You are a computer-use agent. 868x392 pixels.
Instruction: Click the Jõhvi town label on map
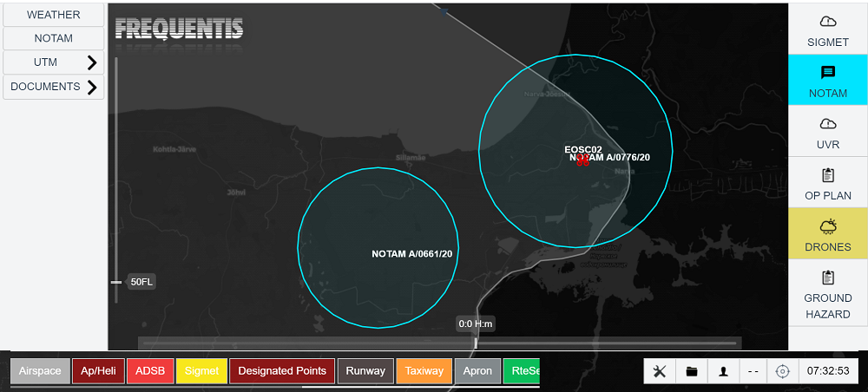[x=236, y=193]
